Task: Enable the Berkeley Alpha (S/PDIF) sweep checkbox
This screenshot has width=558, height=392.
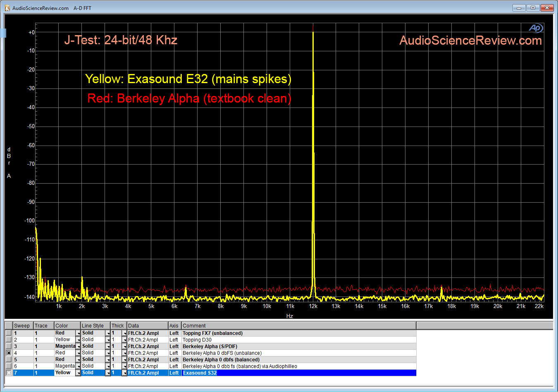Action: pos(8,346)
